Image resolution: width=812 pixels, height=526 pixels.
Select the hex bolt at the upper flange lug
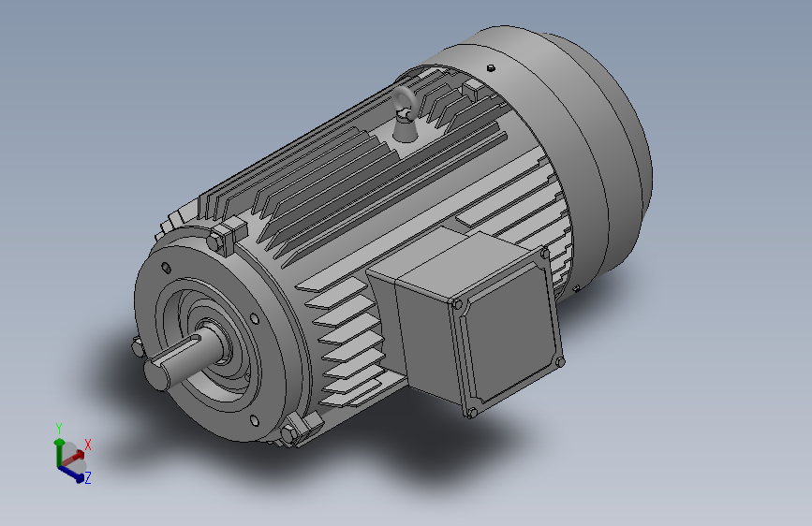coord(216,241)
